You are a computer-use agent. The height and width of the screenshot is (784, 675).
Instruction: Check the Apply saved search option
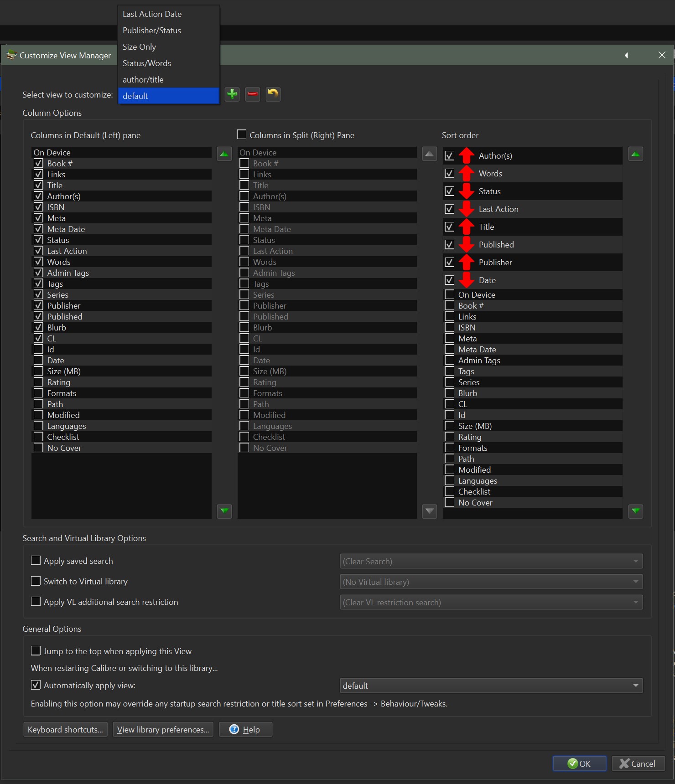click(36, 561)
